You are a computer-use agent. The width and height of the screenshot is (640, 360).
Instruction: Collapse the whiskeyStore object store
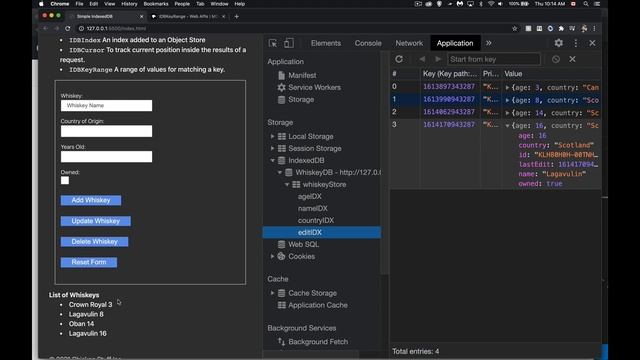click(x=287, y=184)
